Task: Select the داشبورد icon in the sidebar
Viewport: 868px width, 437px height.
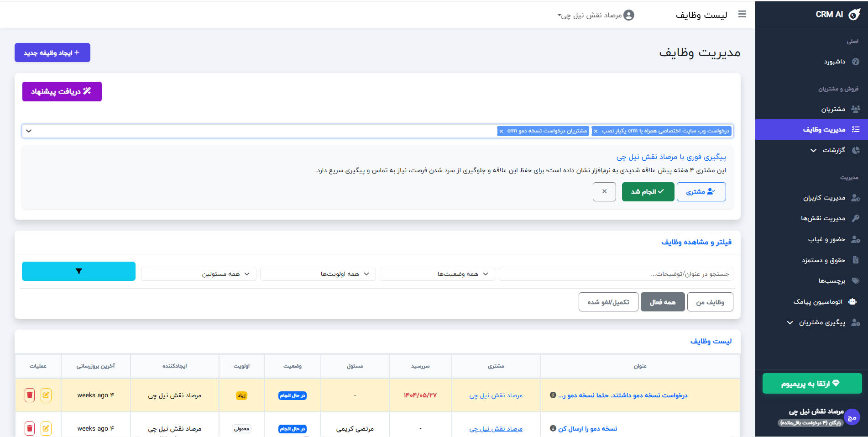Action: point(856,62)
